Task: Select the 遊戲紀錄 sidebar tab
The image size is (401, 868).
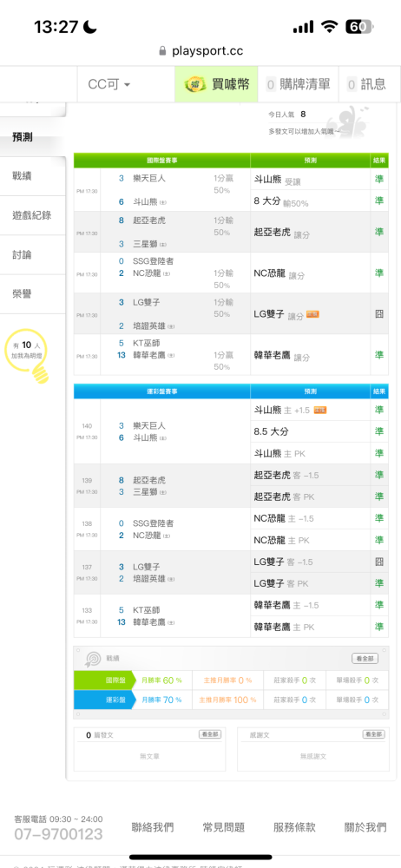Action: click(x=32, y=215)
